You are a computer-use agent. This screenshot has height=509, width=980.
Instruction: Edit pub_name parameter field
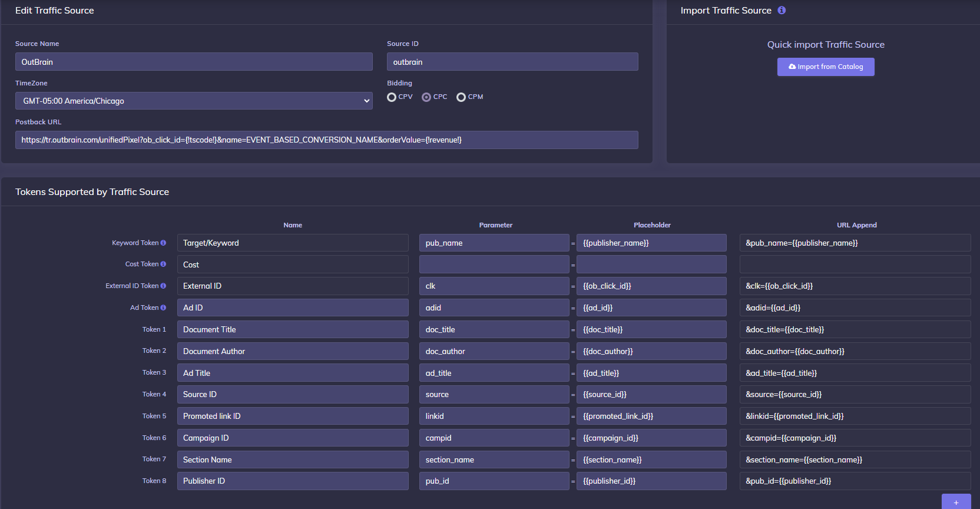tap(494, 243)
